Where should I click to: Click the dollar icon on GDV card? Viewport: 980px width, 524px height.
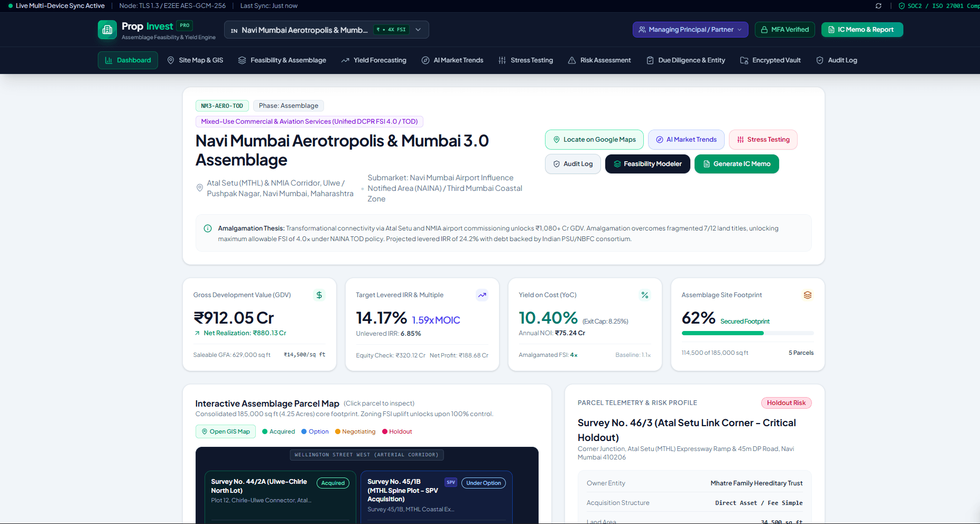tap(319, 295)
